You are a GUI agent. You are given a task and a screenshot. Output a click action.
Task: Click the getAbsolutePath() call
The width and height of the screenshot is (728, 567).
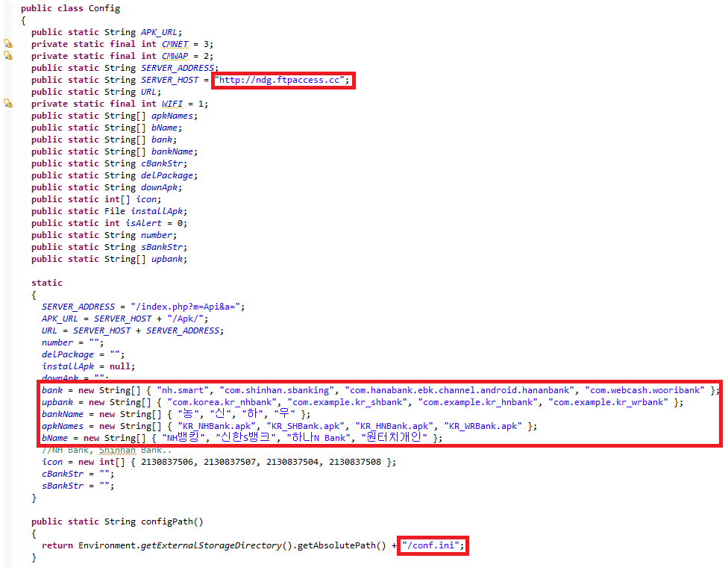[x=342, y=545]
